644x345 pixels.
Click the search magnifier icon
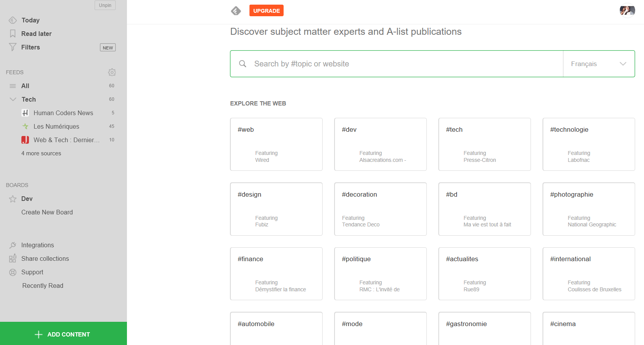[242, 64]
